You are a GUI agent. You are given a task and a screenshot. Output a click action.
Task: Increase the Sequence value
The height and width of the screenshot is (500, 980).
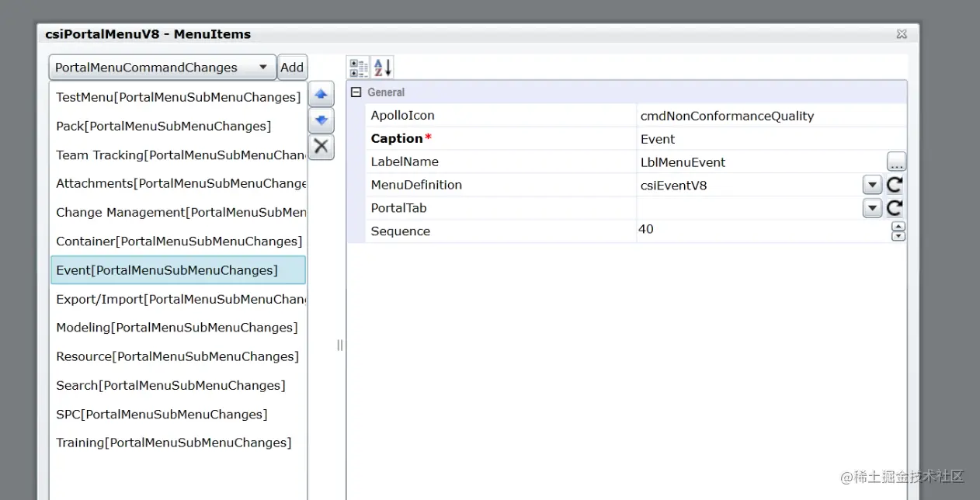coord(898,227)
